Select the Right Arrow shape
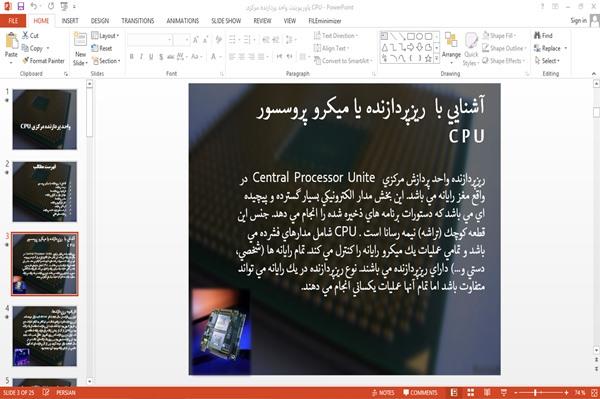This screenshot has width=600, height=399. (411, 47)
